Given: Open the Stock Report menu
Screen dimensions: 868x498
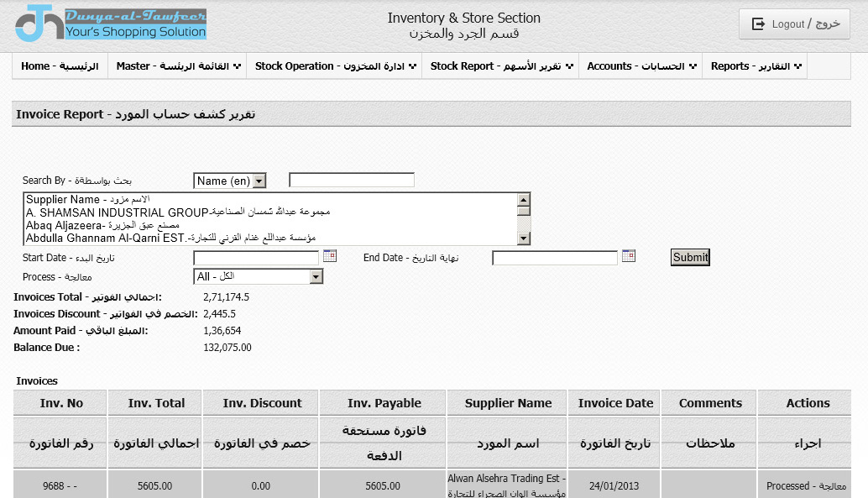Looking at the screenshot, I should click(501, 66).
